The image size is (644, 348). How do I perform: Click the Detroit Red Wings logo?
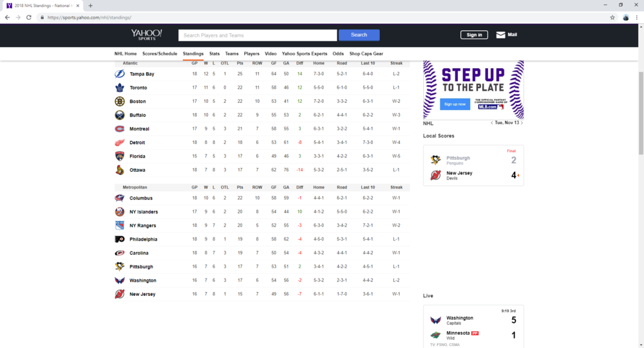(120, 142)
